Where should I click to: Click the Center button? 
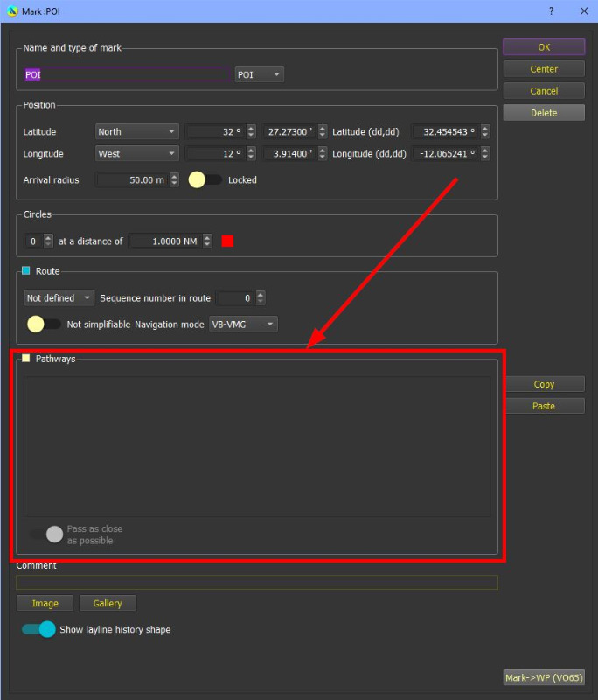coord(543,69)
